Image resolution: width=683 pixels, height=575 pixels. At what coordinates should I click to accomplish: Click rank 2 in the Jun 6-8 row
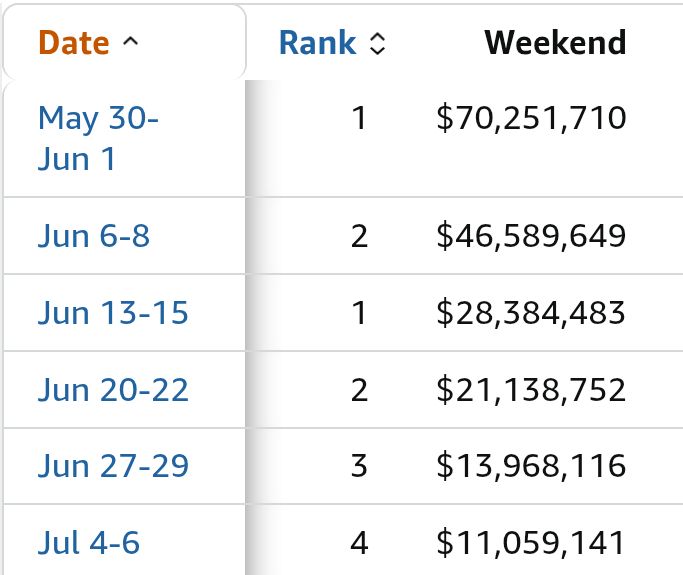pyautogui.click(x=359, y=236)
